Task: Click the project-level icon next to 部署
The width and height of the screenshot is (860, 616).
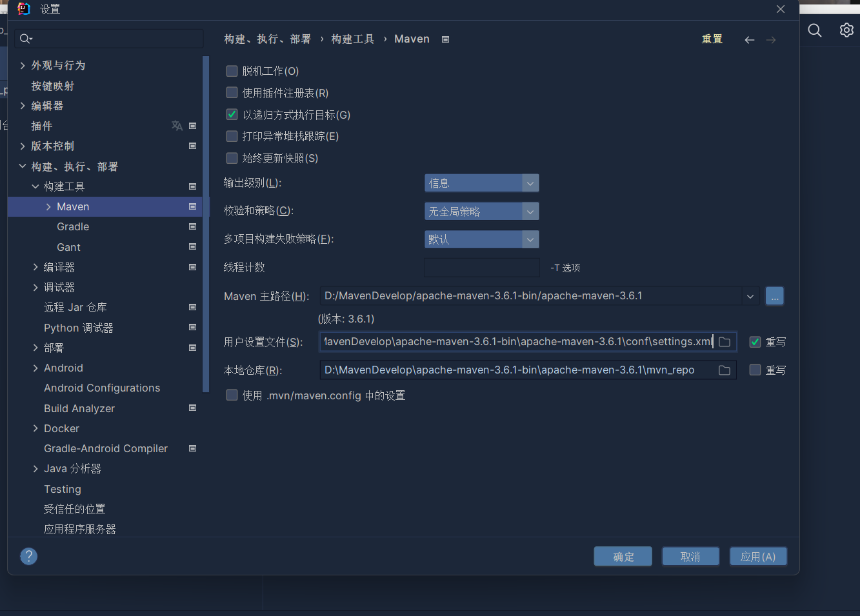Action: (192, 348)
